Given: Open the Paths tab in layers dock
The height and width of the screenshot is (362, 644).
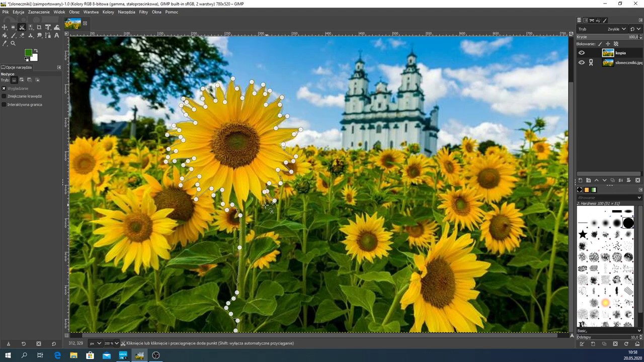Looking at the screenshot, I should [x=592, y=21].
